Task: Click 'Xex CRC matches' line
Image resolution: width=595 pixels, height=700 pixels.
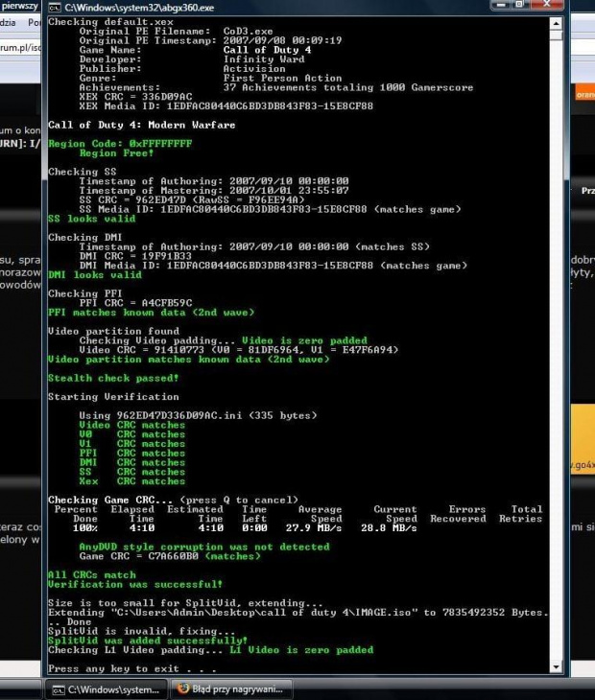Action: point(131,481)
